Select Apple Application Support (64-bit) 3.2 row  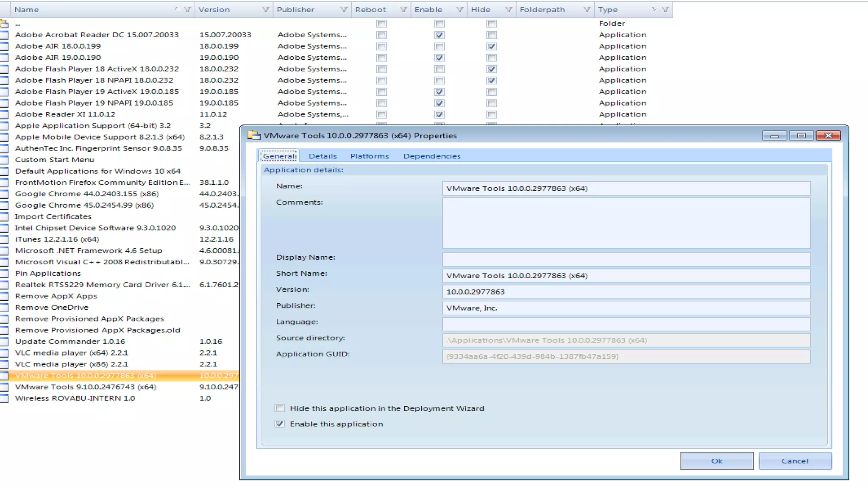click(x=120, y=126)
